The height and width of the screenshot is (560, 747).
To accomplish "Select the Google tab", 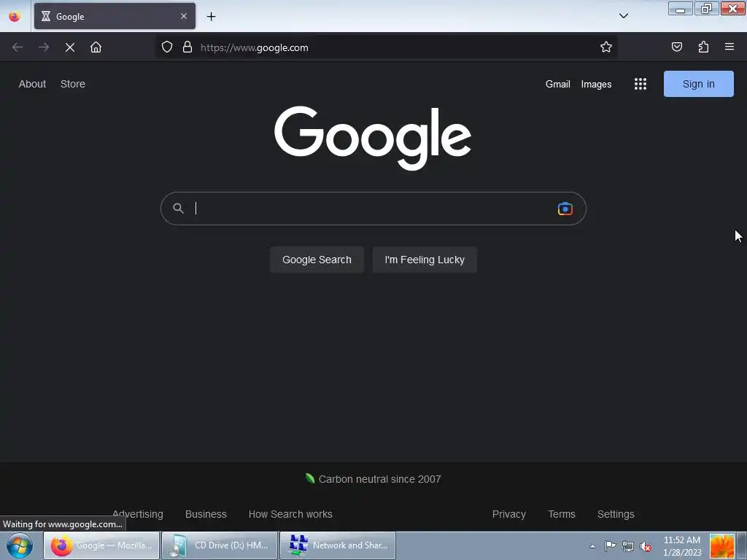I will [115, 16].
